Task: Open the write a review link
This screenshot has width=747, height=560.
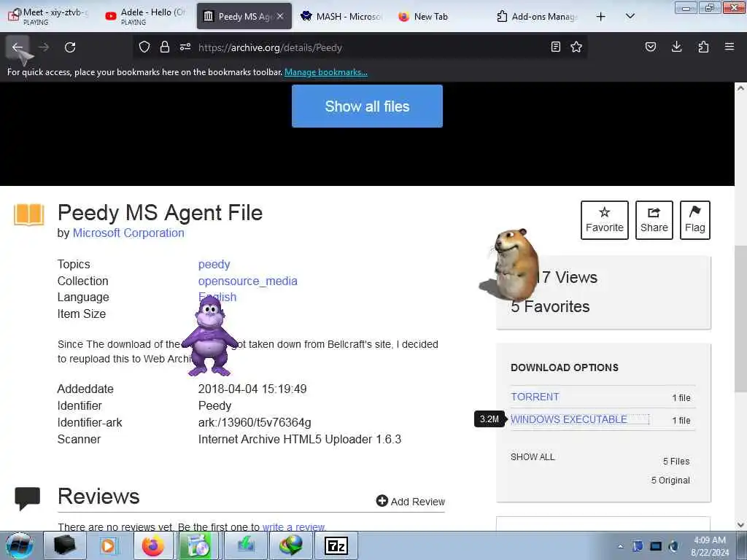Action: tap(293, 527)
